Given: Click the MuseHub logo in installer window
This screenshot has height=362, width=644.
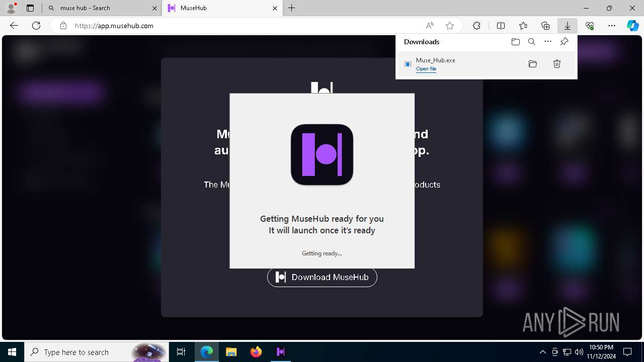Looking at the screenshot, I should coord(322,155).
